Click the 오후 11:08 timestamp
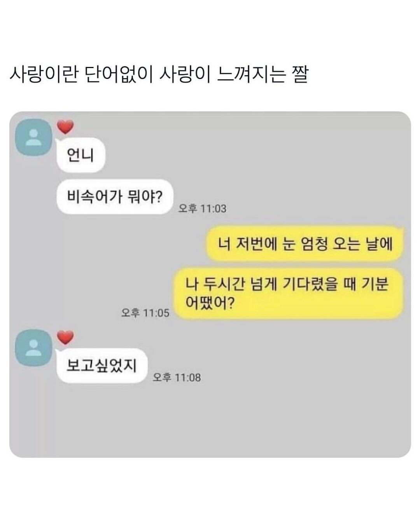 (x=177, y=377)
